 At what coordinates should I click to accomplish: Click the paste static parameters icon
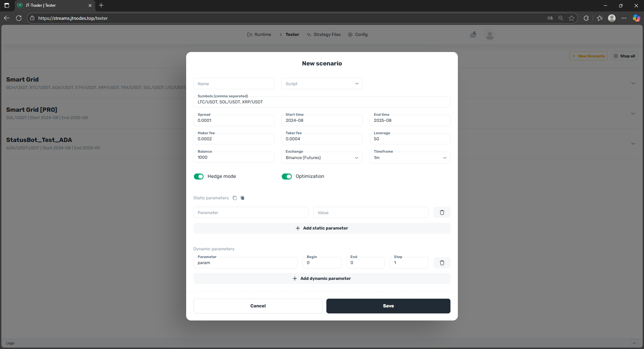(x=243, y=198)
